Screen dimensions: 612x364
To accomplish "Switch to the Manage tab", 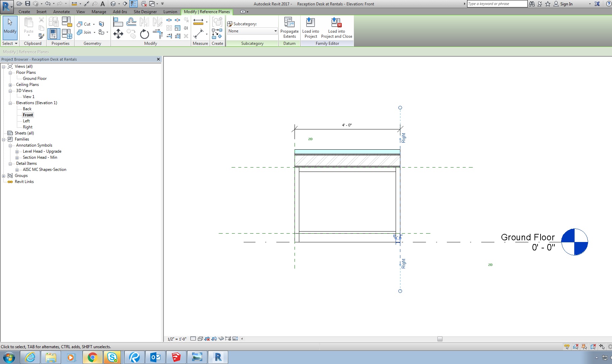I will (99, 12).
